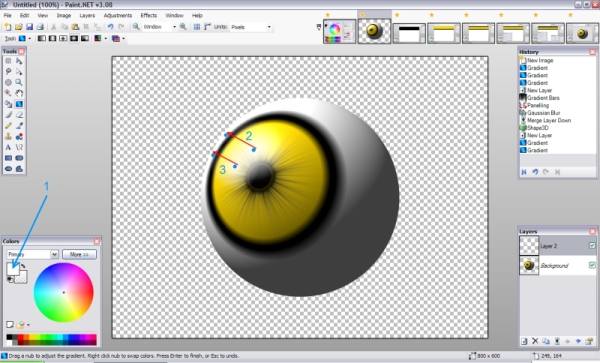The image size is (600, 363).
Task: Click the More button in Colors panel
Action: point(79,254)
